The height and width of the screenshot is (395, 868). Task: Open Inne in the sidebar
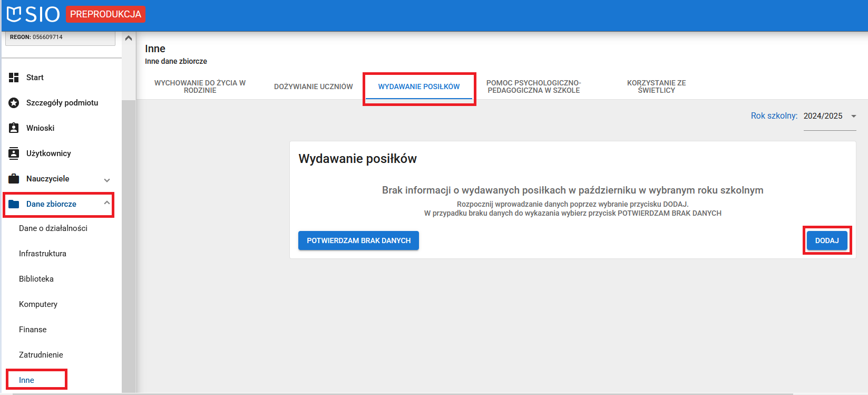[26, 380]
